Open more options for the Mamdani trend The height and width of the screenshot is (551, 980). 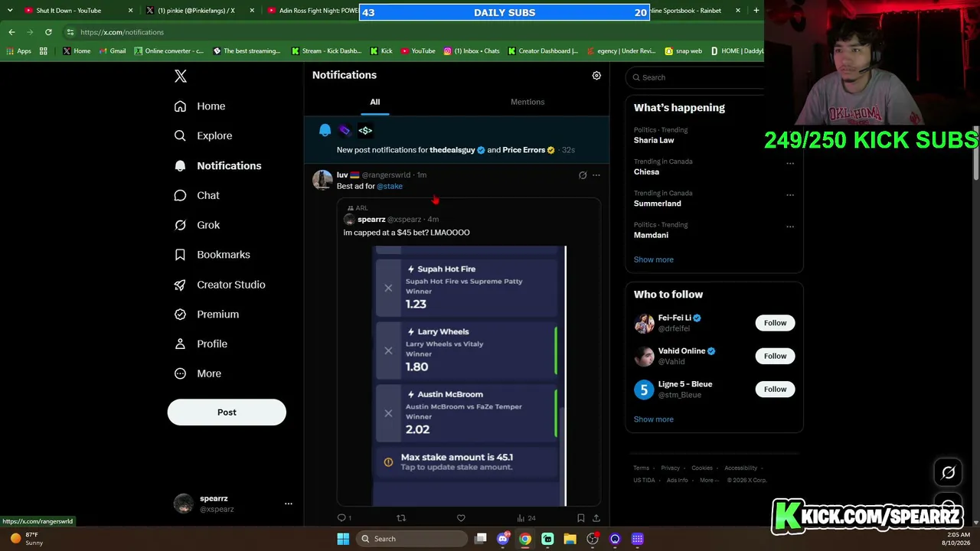tap(790, 227)
